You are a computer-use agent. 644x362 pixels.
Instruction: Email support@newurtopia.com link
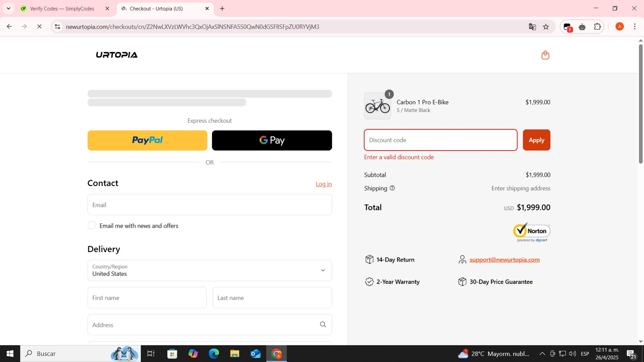tap(504, 259)
